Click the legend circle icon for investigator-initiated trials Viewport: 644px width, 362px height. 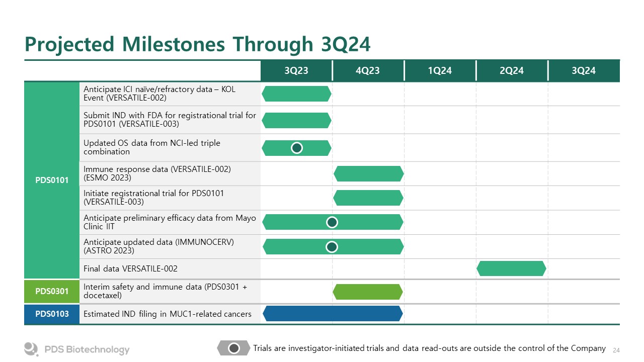coord(234,348)
